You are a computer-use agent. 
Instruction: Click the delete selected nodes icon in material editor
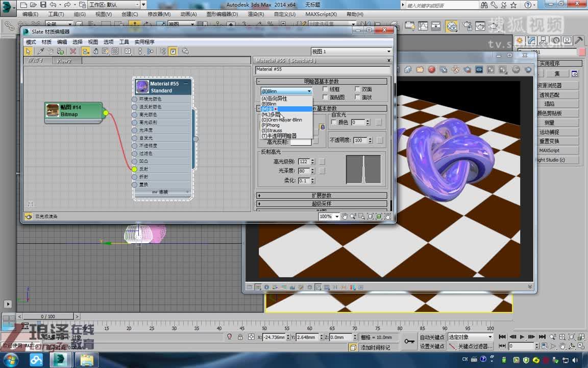point(73,51)
